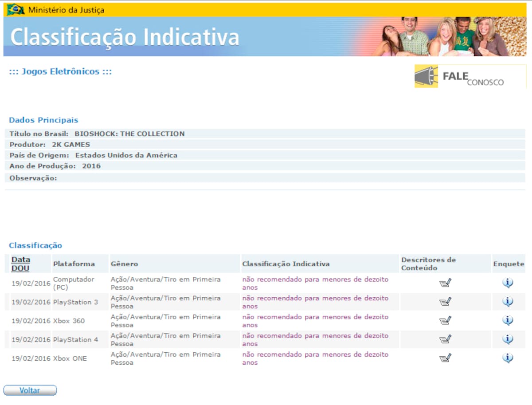Screen dimensions: 532x405
Task: Open content descriptors for PlayStation 4 row
Action: coord(445,339)
